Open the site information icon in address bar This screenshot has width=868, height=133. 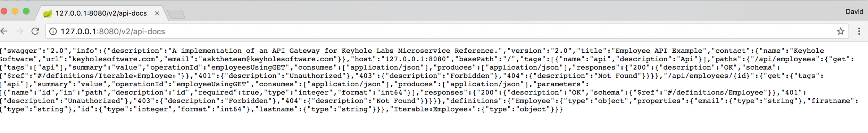pyautogui.click(x=53, y=32)
